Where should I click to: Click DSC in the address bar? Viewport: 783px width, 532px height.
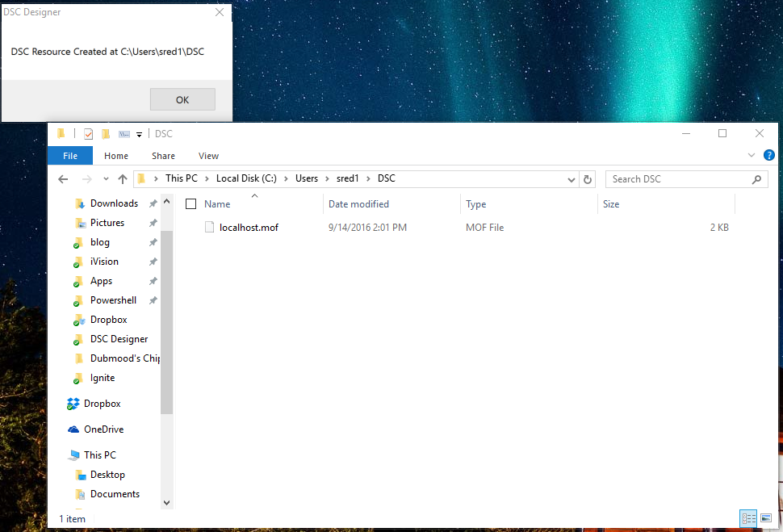pos(387,178)
